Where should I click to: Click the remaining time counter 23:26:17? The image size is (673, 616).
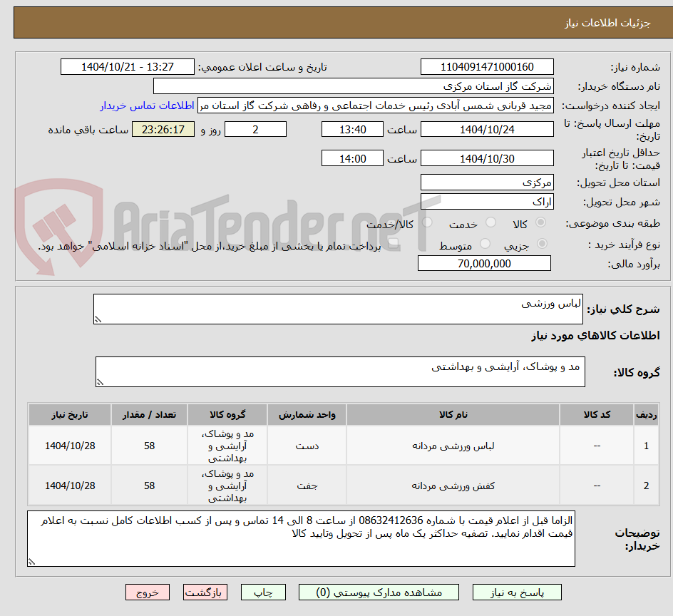point(163,129)
